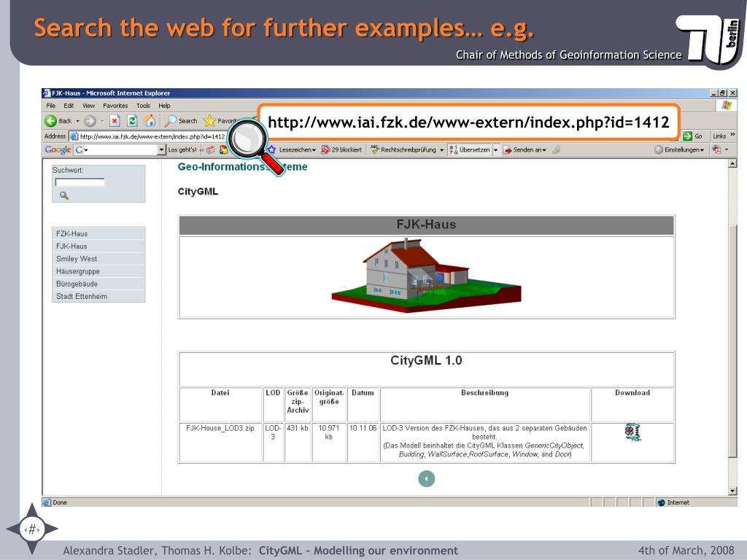This screenshot has width=747, height=560.
Task: Click the red Stop loading icon
Action: click(115, 121)
